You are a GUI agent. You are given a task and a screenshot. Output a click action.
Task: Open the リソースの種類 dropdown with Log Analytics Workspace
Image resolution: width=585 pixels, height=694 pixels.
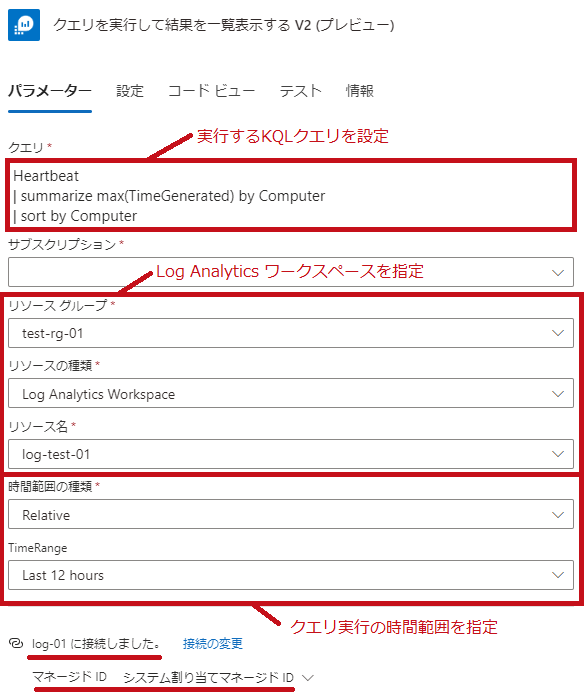coord(291,393)
